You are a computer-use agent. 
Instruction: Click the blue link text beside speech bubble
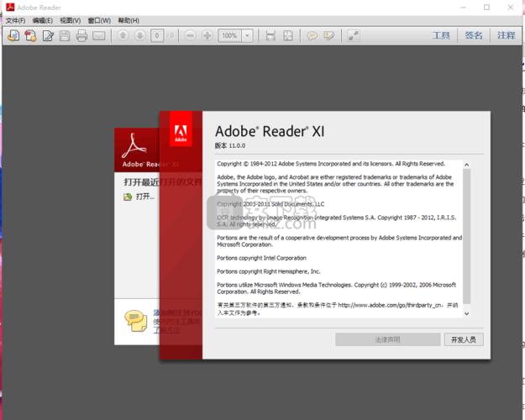pyautogui.click(x=177, y=321)
